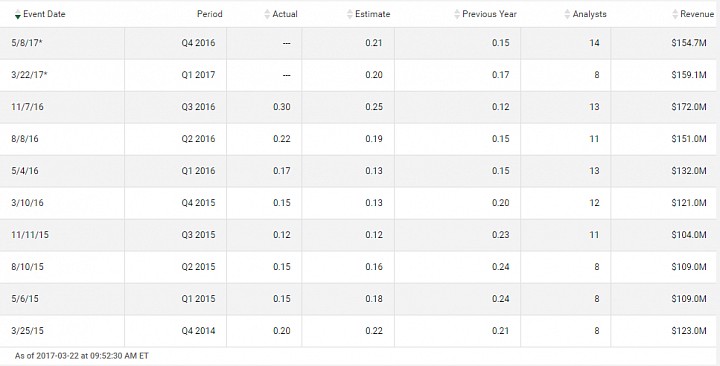Click the Revenue column sort arrows
Viewport: 720px width, 366px height.
[x=675, y=14]
